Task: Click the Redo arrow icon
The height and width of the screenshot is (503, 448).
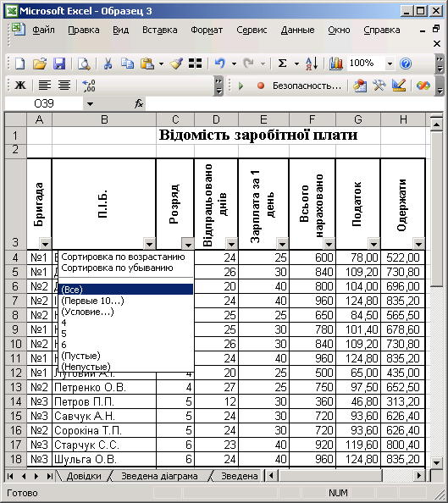Action: (248, 64)
